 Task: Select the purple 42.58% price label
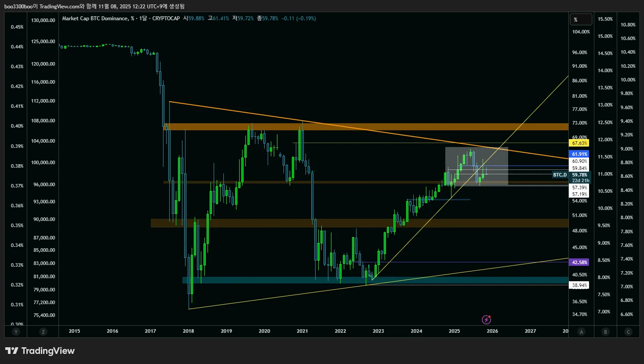pos(579,262)
